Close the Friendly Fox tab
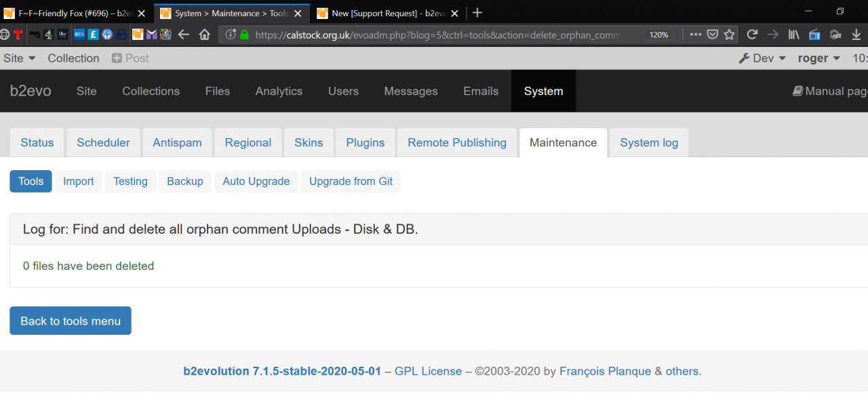 (141, 13)
